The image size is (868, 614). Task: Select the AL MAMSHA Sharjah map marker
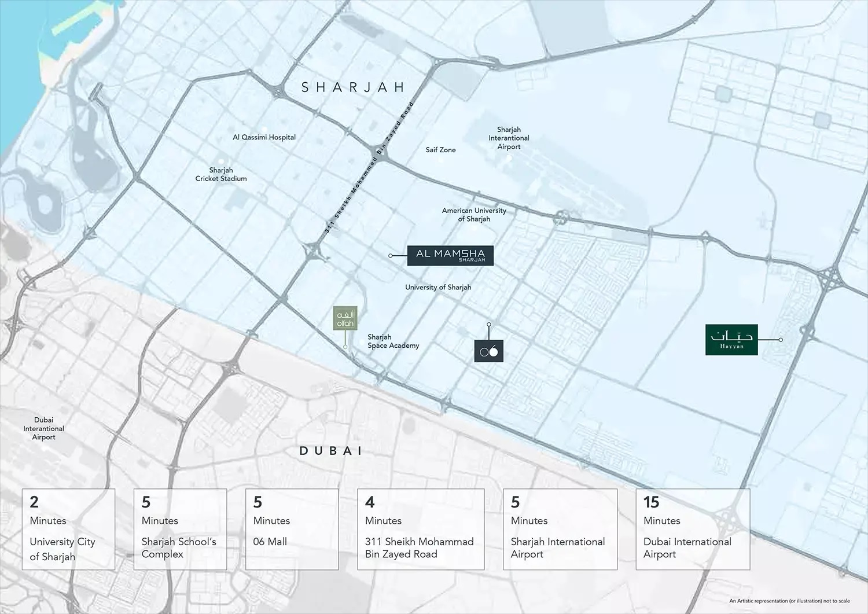click(x=450, y=255)
